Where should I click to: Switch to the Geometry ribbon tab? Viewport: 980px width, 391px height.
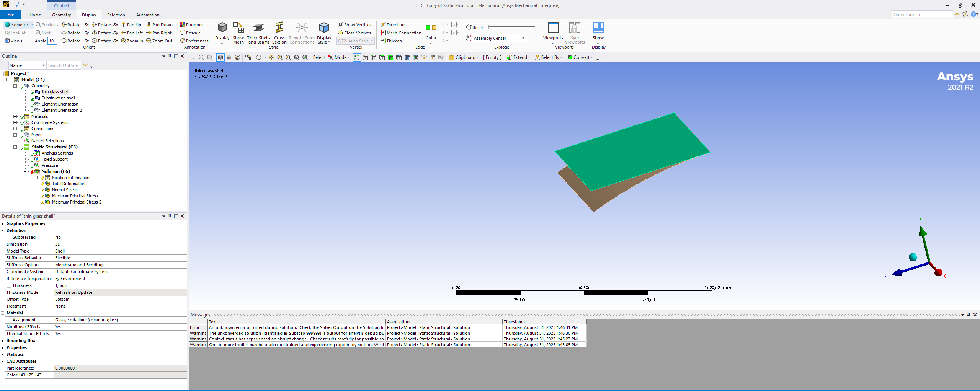pyautogui.click(x=61, y=15)
